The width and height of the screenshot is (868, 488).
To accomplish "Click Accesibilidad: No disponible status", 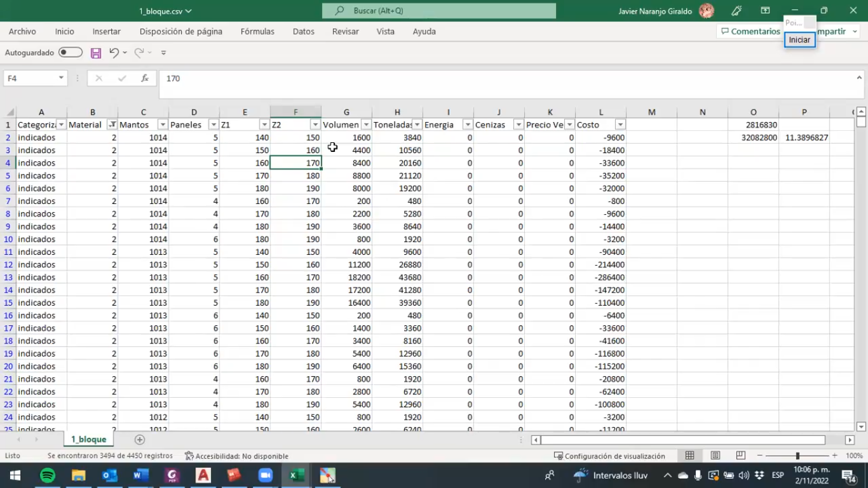I will [236, 456].
